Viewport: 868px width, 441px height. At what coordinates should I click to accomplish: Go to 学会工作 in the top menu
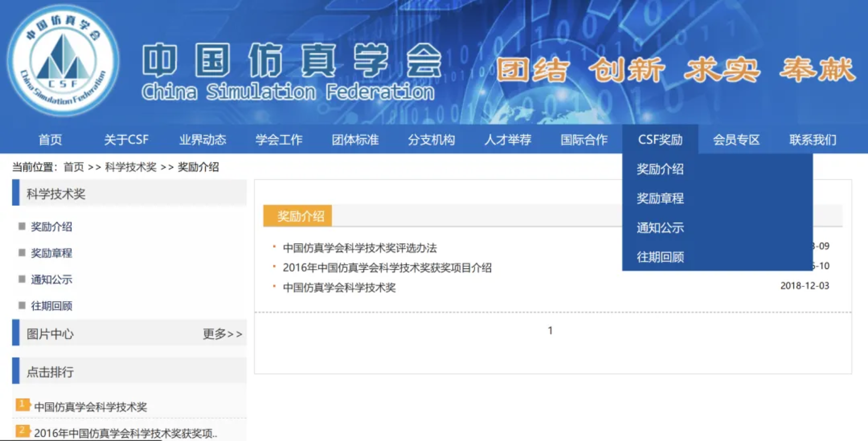click(x=278, y=140)
